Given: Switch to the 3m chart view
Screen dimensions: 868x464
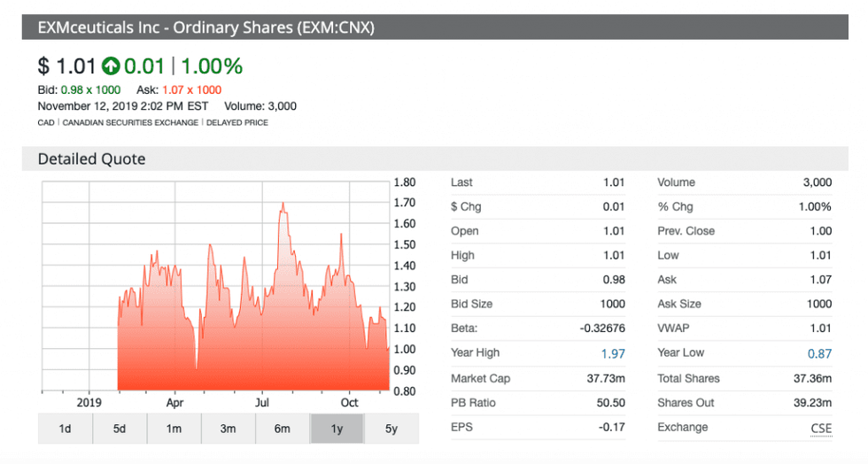Looking at the screenshot, I should [x=228, y=429].
